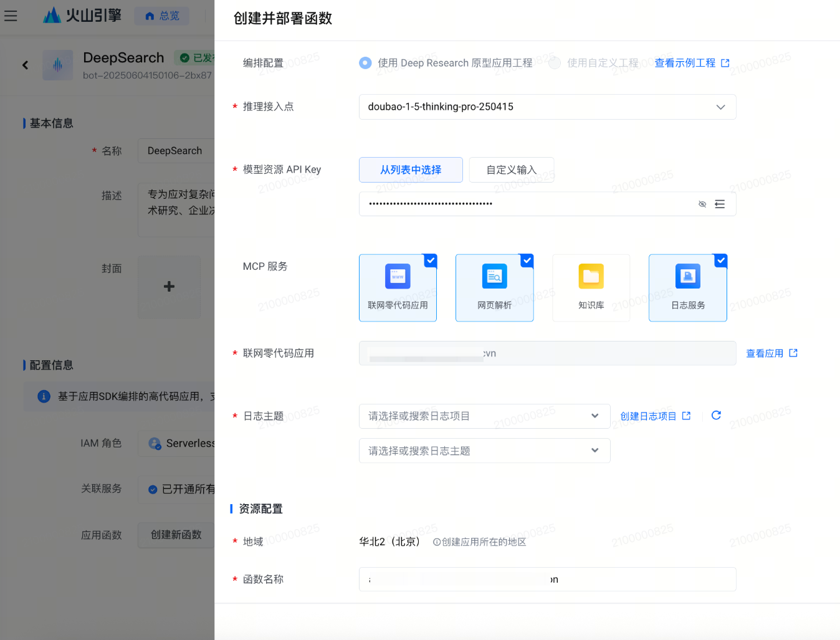The width and height of the screenshot is (840, 640).
Task: Open the 查看应用 link
Action: tap(771, 353)
